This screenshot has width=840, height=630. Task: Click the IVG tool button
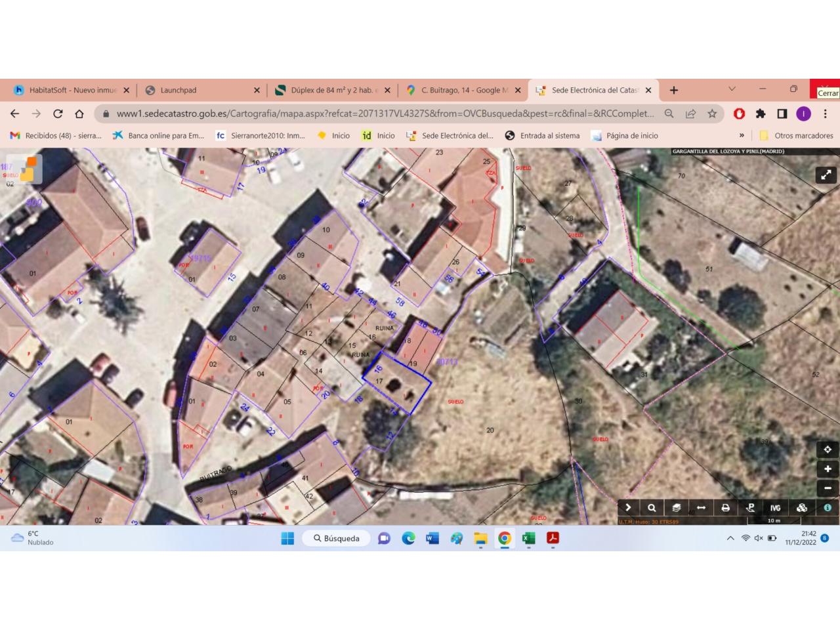point(775,507)
